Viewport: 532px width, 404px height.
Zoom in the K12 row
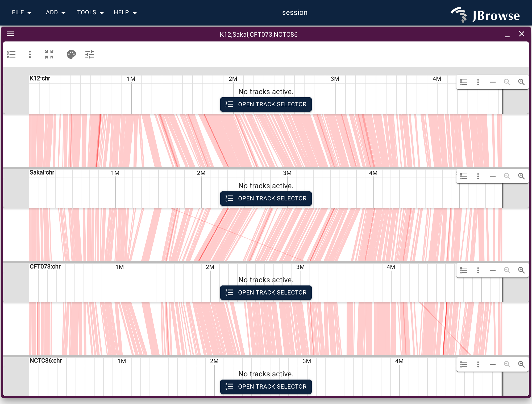click(521, 82)
